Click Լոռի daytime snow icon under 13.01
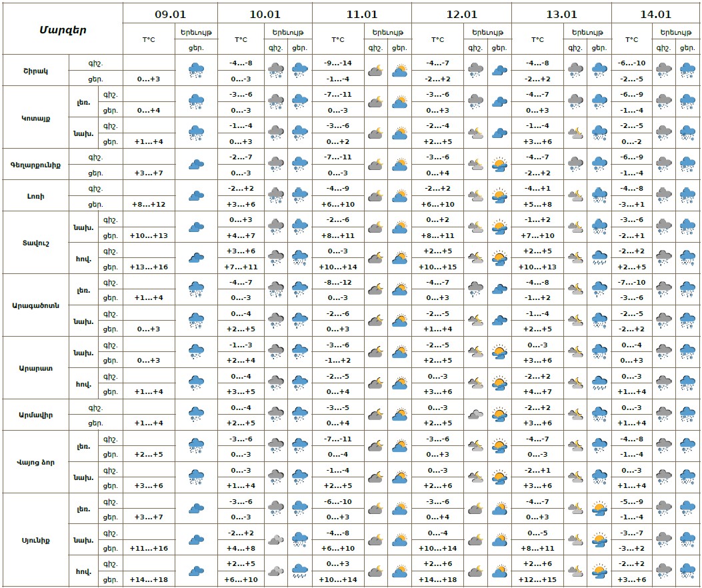 (x=599, y=195)
